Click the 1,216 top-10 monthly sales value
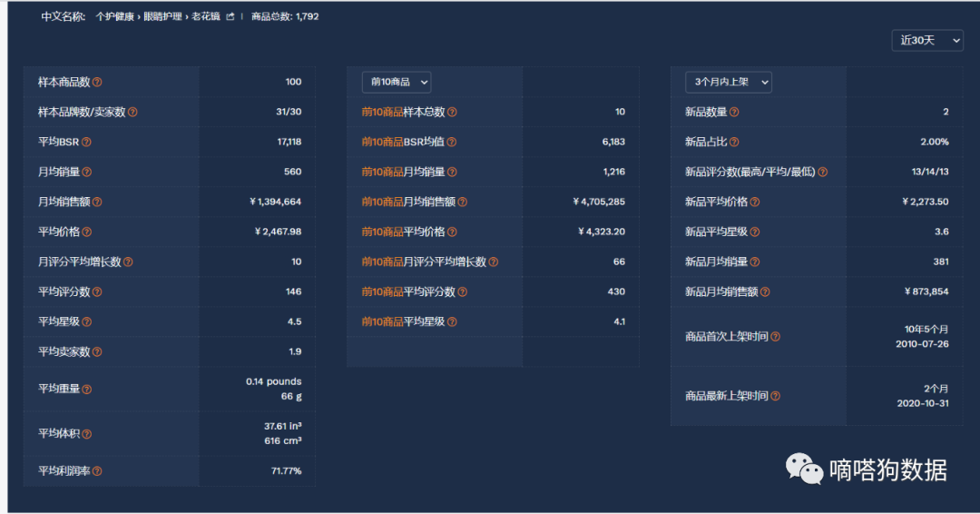This screenshot has height=514, width=980. click(x=613, y=172)
